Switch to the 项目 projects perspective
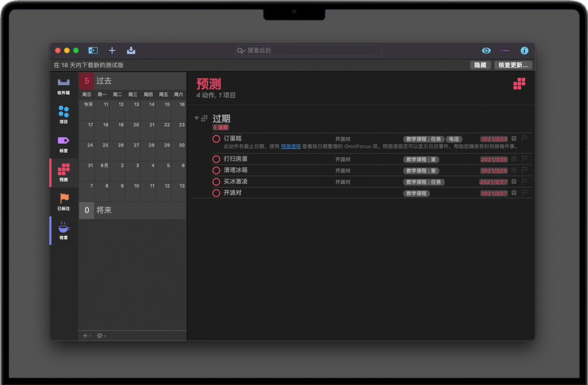The image size is (588, 385). coord(63,114)
